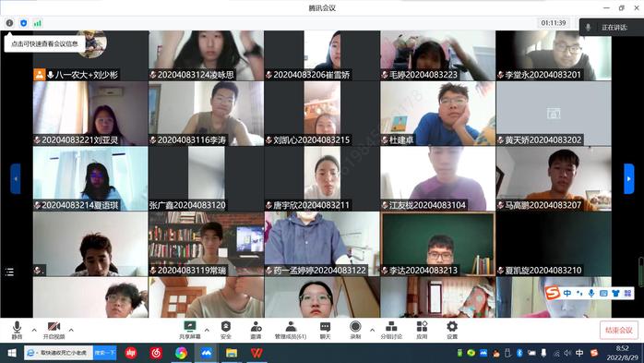Open meeting Settings gear
Screen dimensions: 644x363
tap(452, 330)
